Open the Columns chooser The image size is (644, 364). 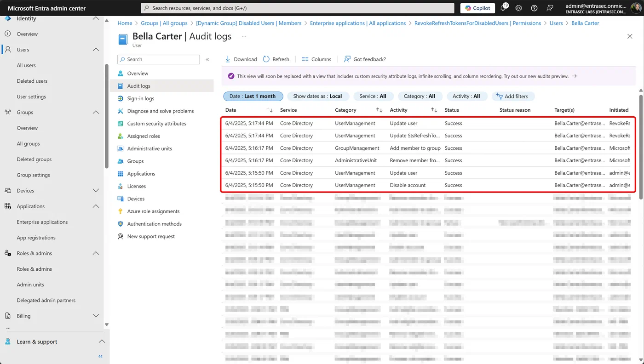(x=316, y=59)
